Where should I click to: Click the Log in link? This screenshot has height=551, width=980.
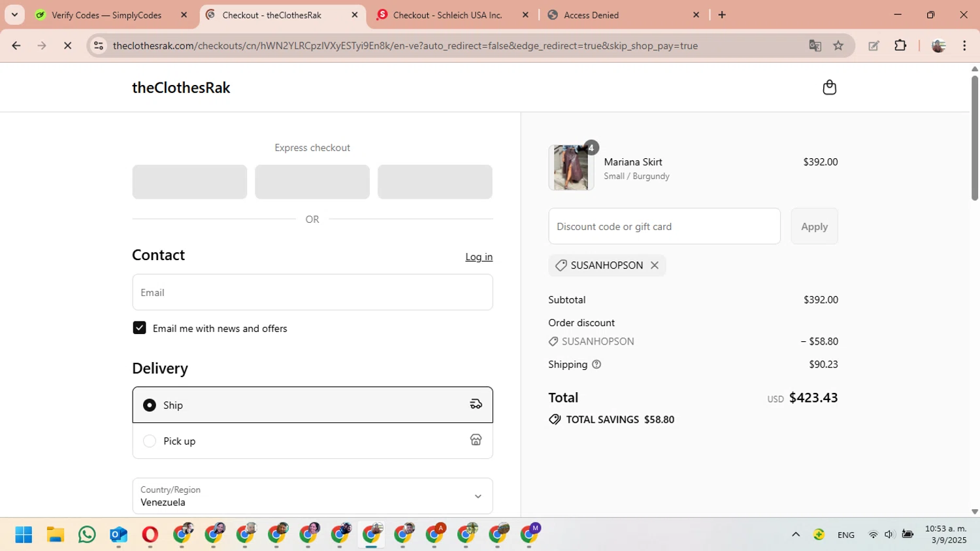coord(479,257)
